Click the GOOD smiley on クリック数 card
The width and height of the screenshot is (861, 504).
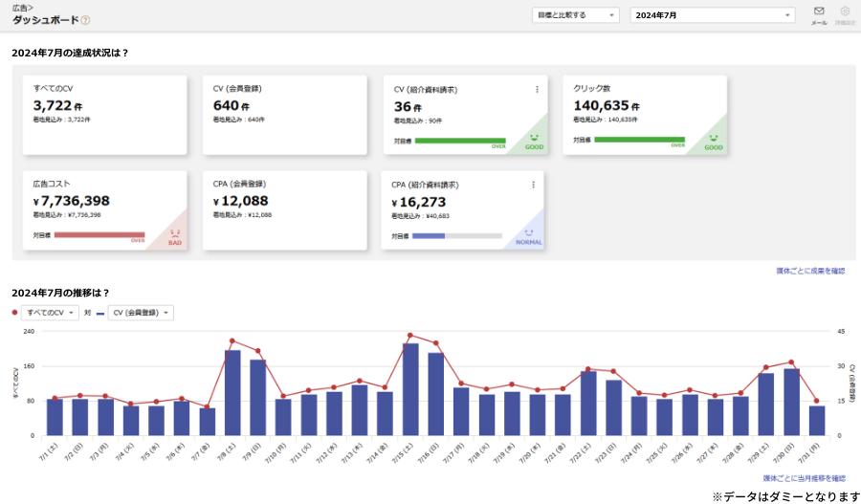click(714, 142)
